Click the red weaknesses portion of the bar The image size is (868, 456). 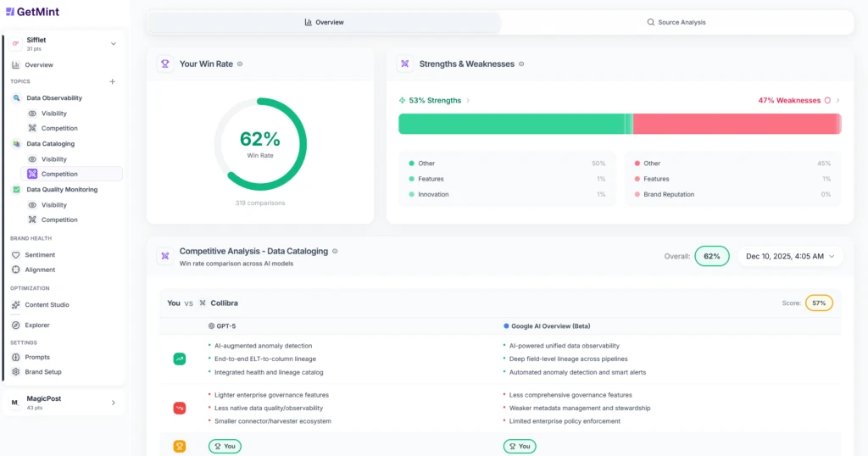737,124
